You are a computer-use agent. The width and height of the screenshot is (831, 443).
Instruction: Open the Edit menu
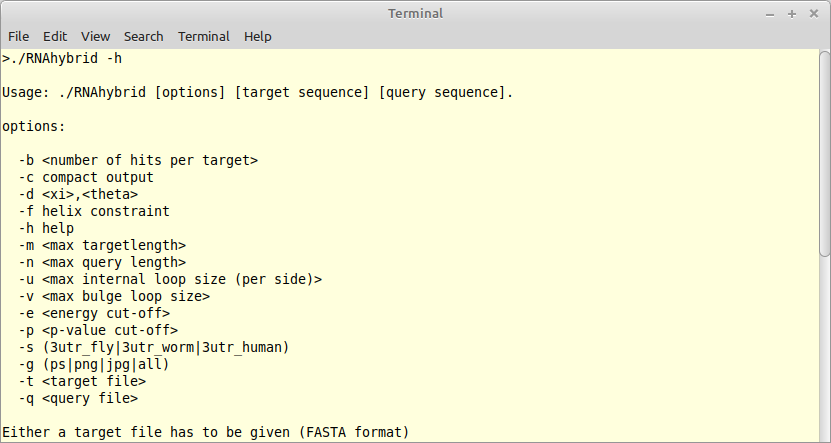[x=55, y=37]
